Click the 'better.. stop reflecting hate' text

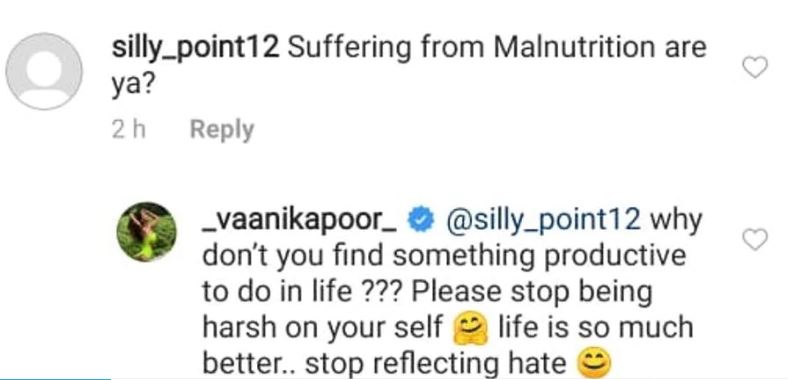point(384,364)
